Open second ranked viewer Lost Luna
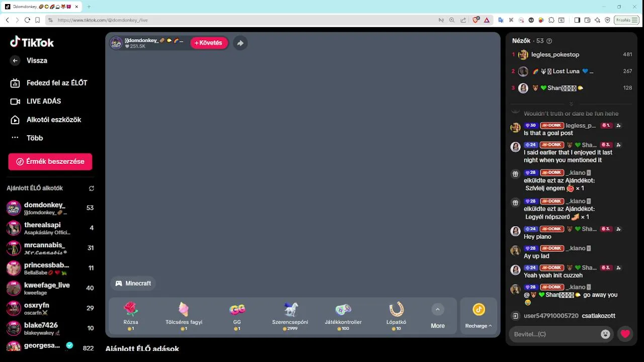644x362 pixels. click(572, 71)
